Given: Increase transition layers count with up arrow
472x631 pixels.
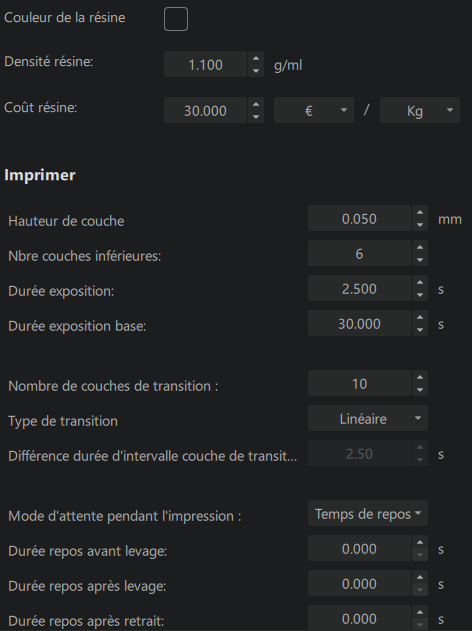Looking at the screenshot, I should pyautogui.click(x=420, y=377).
